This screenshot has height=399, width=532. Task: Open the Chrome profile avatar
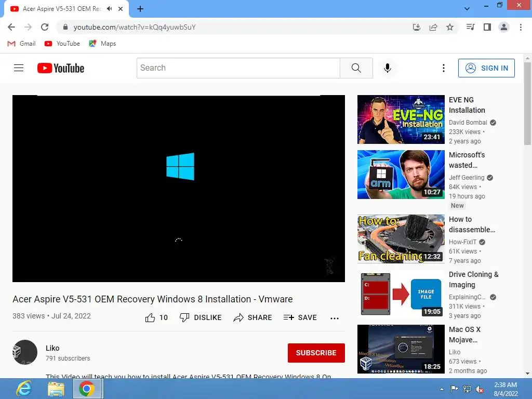504,27
